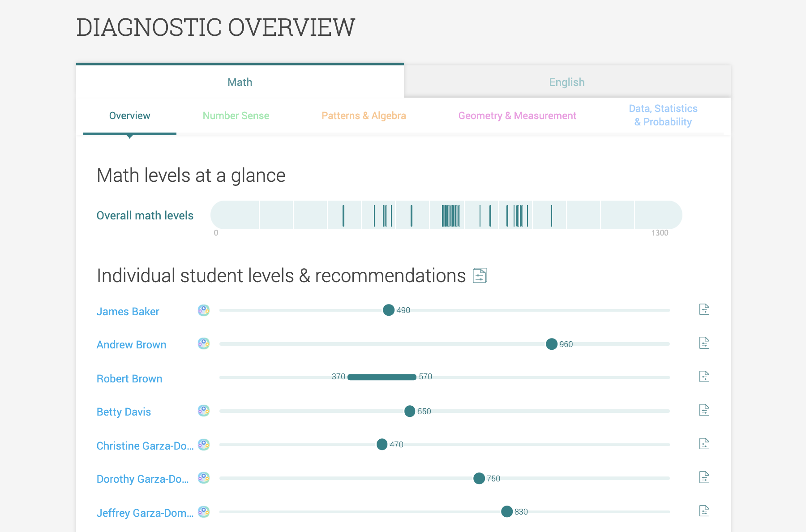Select the Overview tab under Math
This screenshot has height=532, width=806.
coord(129,116)
